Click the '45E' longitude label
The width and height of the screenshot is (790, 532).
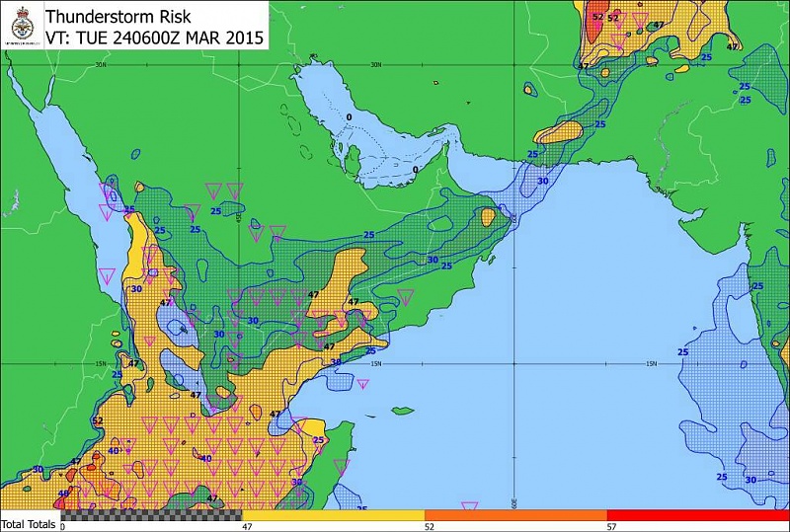point(239,217)
